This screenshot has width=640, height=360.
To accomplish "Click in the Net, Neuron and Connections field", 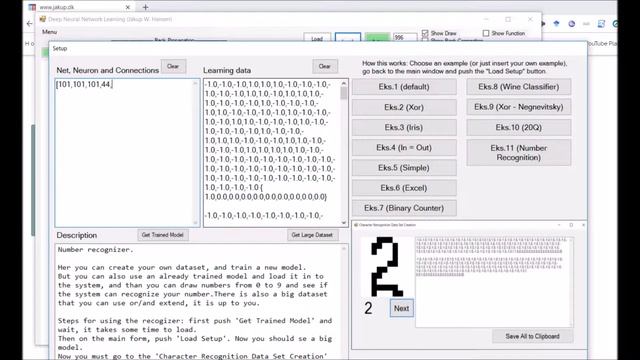I will point(127,153).
